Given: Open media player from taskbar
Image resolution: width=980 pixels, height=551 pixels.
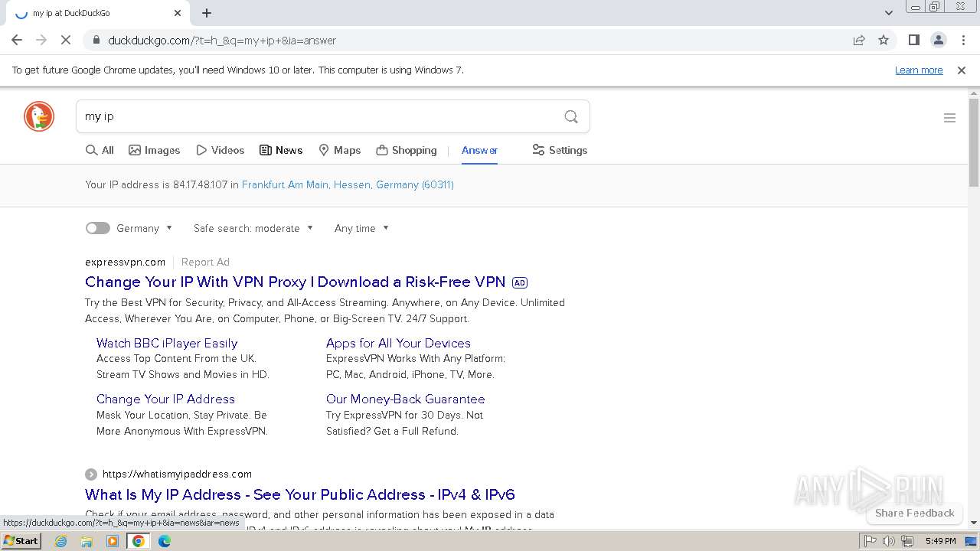Looking at the screenshot, I should coord(113,541).
